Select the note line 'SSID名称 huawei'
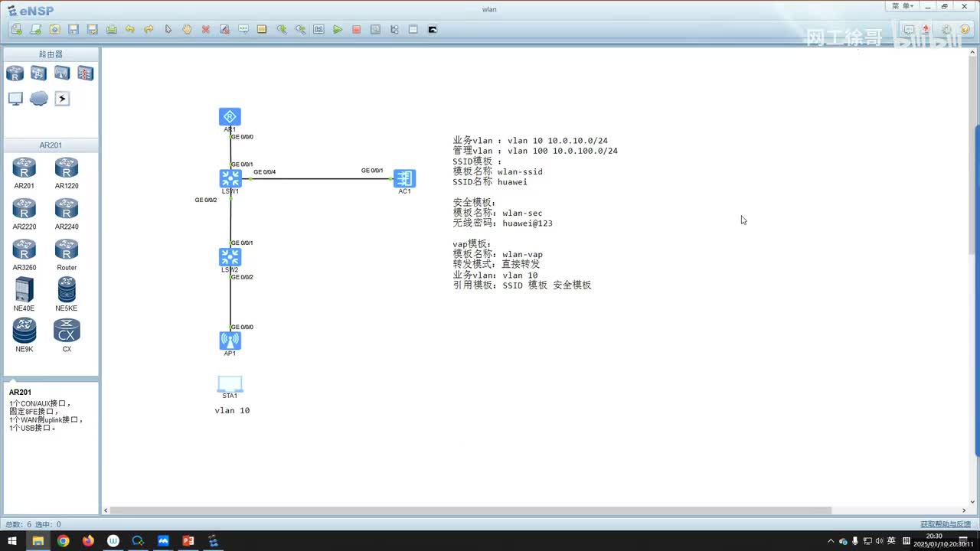The image size is (980, 551). point(490,182)
